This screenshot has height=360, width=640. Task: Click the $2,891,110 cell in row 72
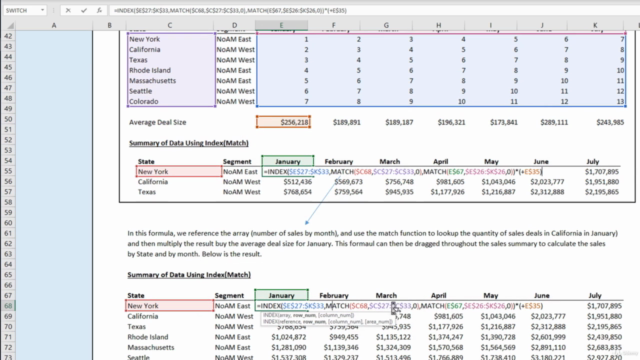[548, 347]
